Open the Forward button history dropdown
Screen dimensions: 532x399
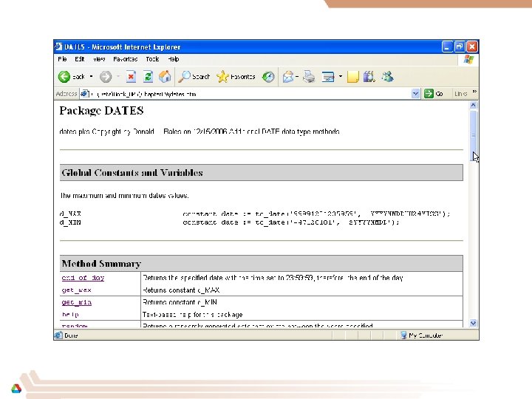pyautogui.click(x=118, y=77)
